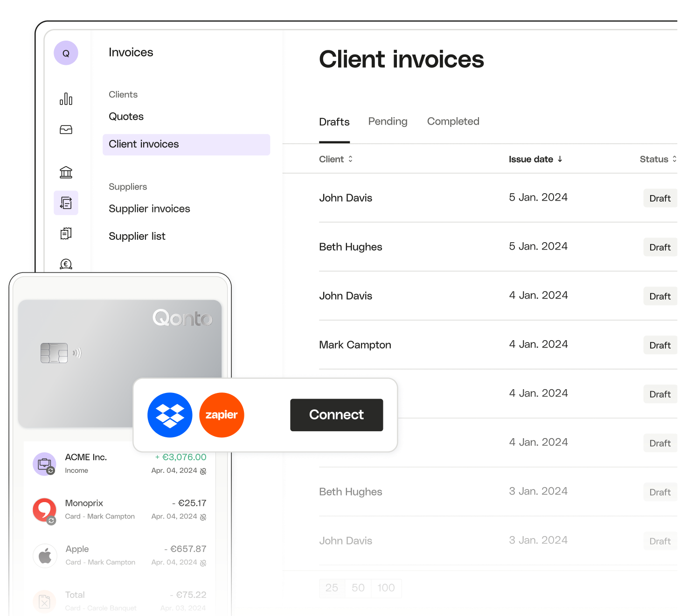Image resolution: width=680 pixels, height=616 pixels.
Task: Click the Zapier integration logo
Action: 222,415
